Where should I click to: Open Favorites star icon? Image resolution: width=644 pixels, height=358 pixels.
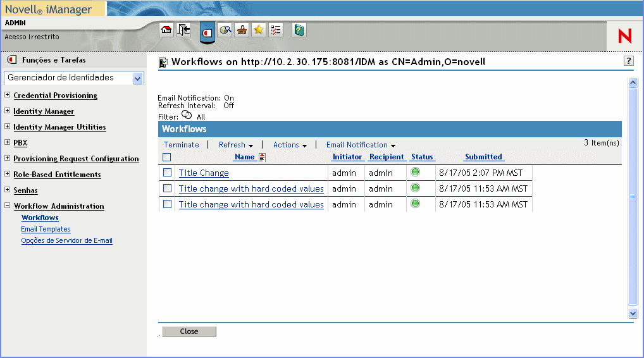pyautogui.click(x=259, y=30)
